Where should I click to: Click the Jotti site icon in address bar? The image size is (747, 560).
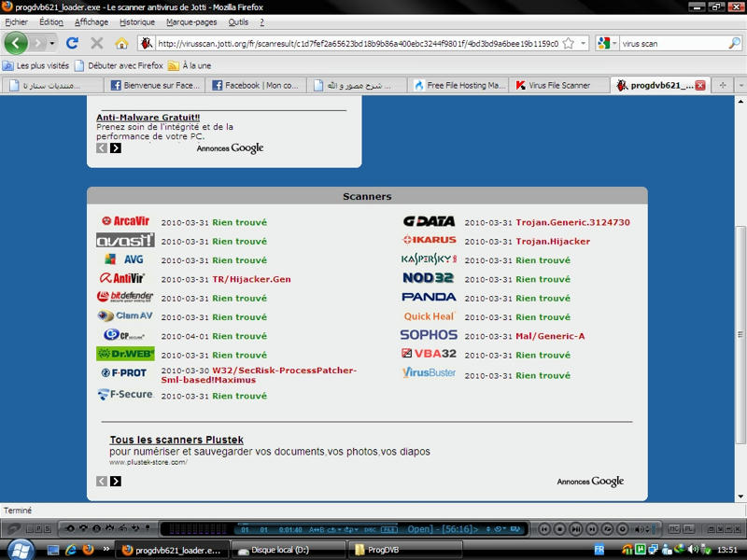[x=147, y=43]
